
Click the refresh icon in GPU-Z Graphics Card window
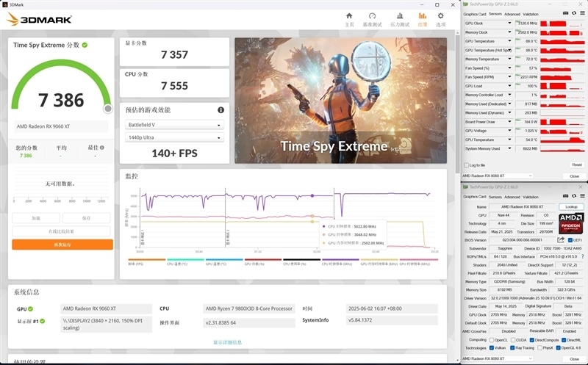574,195
